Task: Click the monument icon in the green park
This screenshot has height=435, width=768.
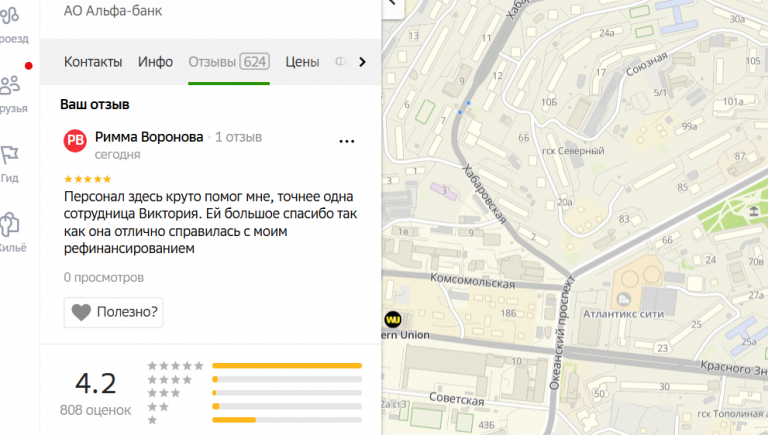Action: (x=754, y=211)
